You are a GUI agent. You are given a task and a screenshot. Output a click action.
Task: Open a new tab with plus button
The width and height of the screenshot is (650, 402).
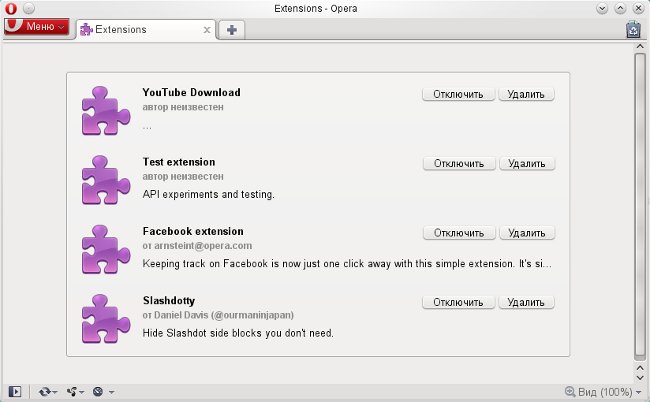point(231,30)
